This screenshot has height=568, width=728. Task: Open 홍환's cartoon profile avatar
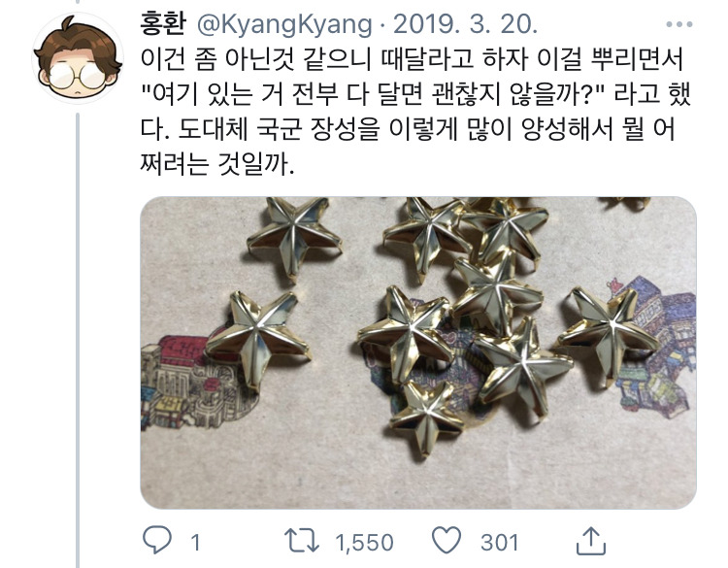point(78,58)
